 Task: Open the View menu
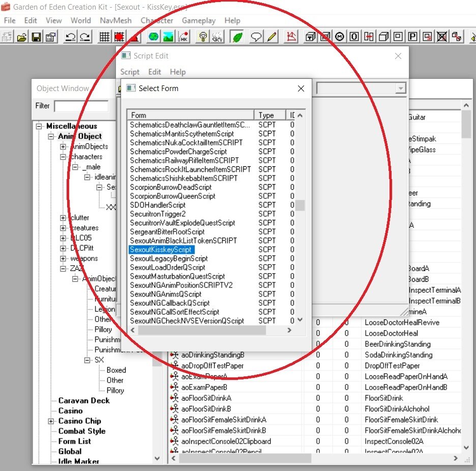click(54, 20)
